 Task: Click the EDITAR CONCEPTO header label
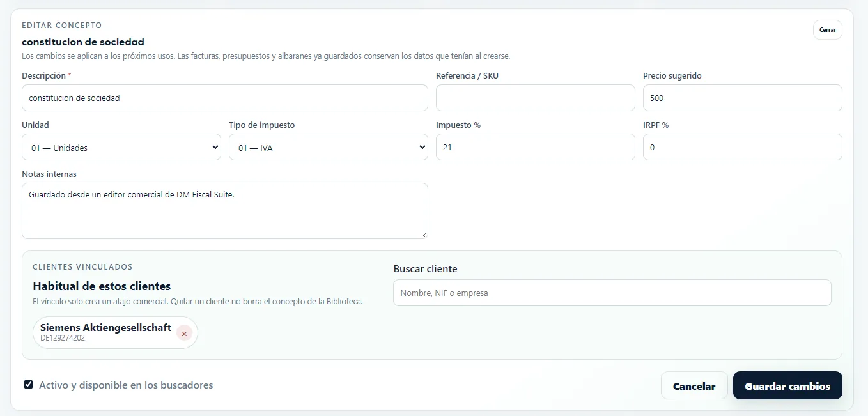pyautogui.click(x=62, y=26)
